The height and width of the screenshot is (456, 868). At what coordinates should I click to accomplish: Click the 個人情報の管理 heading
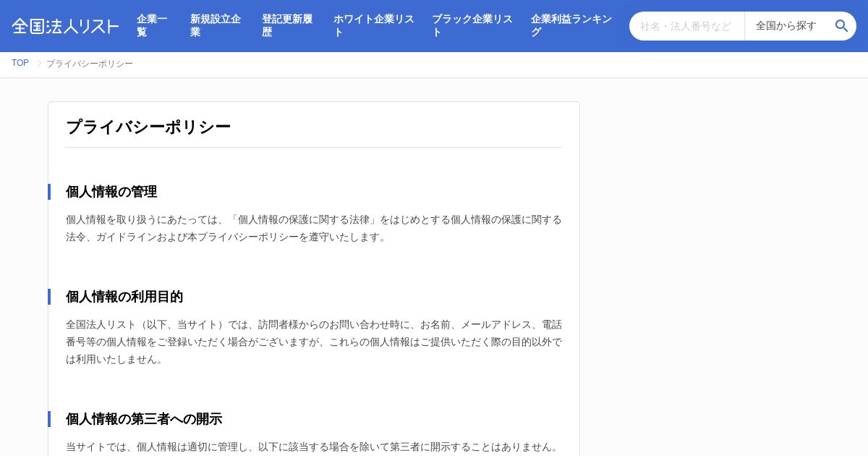click(111, 192)
